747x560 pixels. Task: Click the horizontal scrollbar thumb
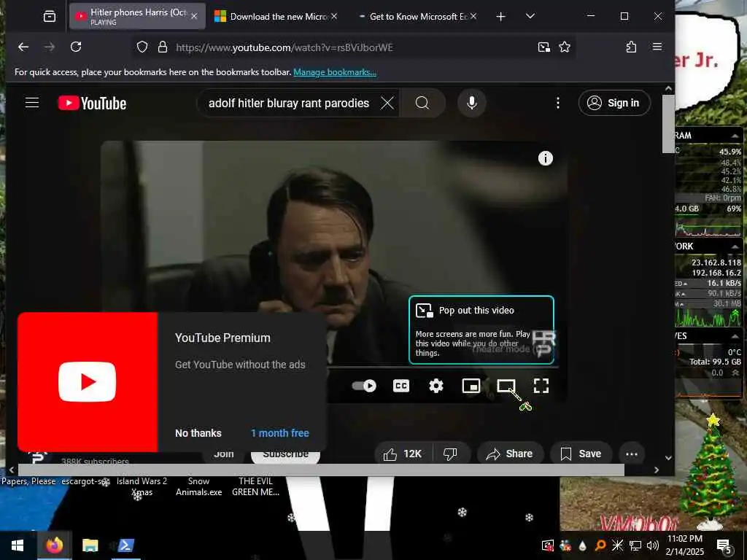(321, 470)
